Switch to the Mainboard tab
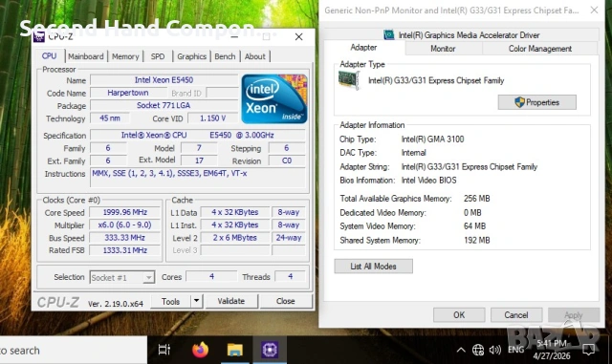The width and height of the screenshot is (612, 364). 86,56
